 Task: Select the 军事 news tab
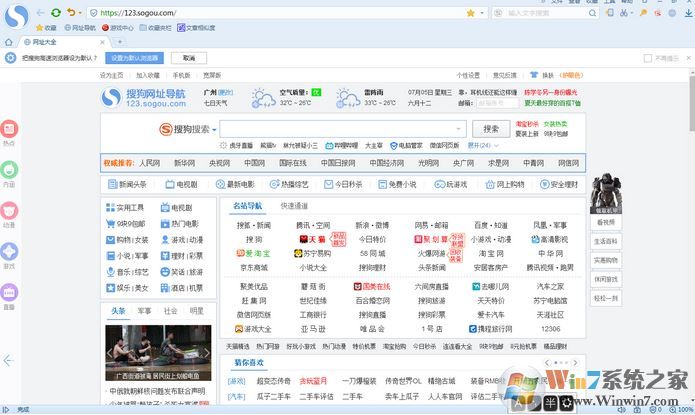(x=145, y=311)
